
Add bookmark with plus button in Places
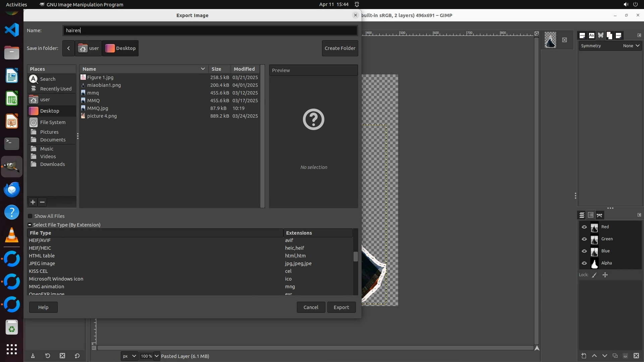[x=33, y=202]
